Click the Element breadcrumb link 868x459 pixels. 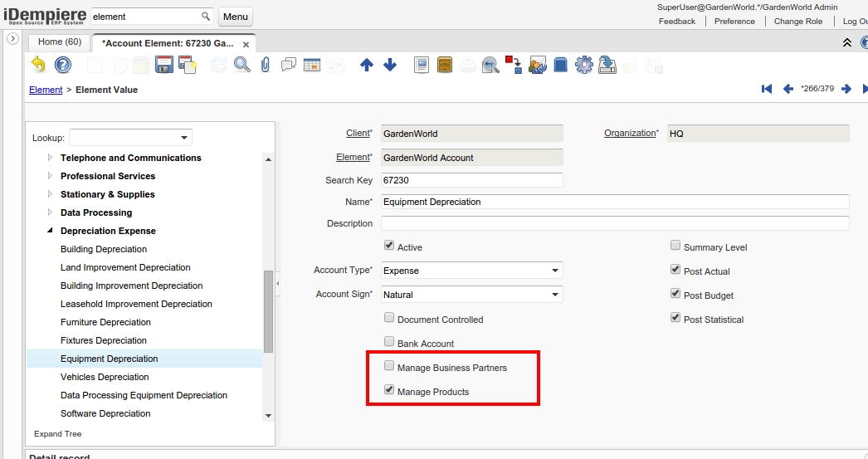click(46, 90)
